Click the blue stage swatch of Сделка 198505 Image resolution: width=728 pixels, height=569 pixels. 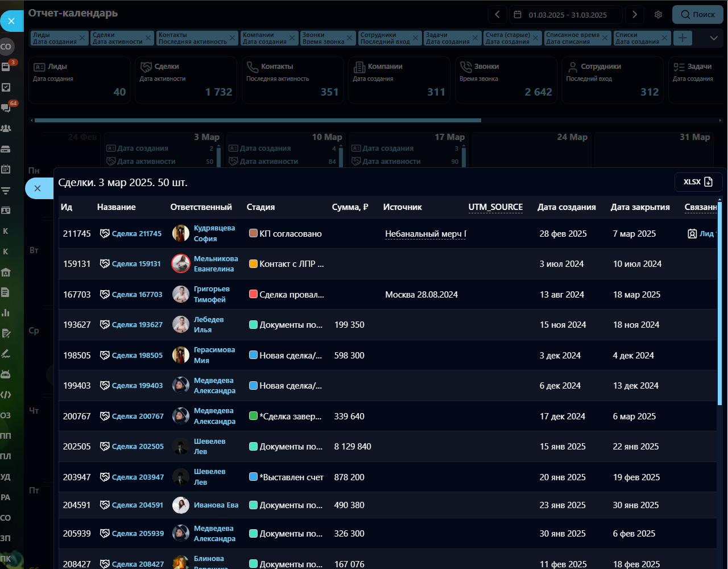[x=254, y=355]
